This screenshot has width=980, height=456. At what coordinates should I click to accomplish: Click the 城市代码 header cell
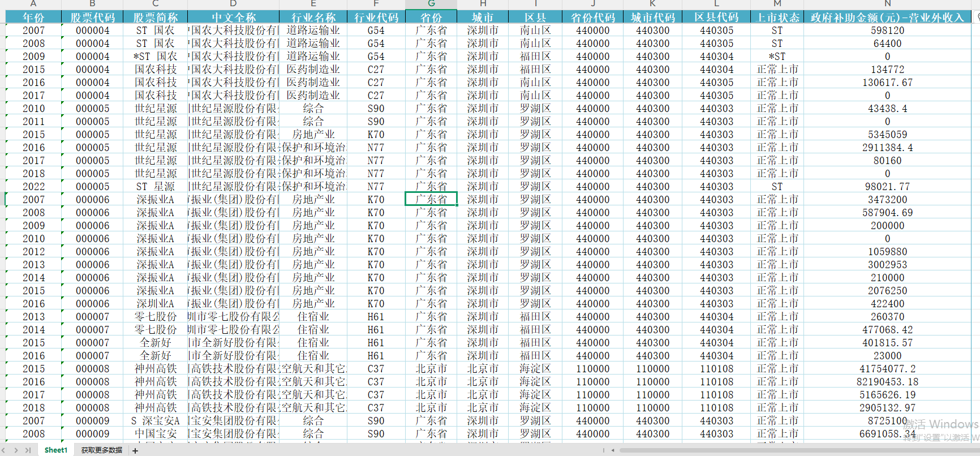652,18
